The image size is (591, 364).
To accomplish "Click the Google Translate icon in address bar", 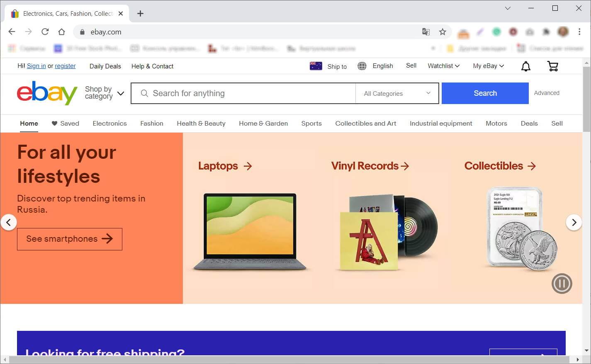I will coord(426,32).
